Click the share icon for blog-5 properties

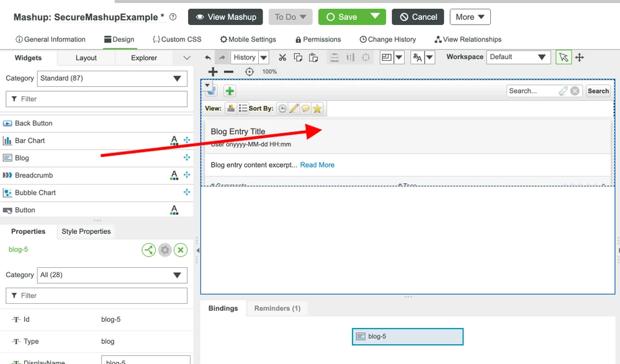click(149, 250)
